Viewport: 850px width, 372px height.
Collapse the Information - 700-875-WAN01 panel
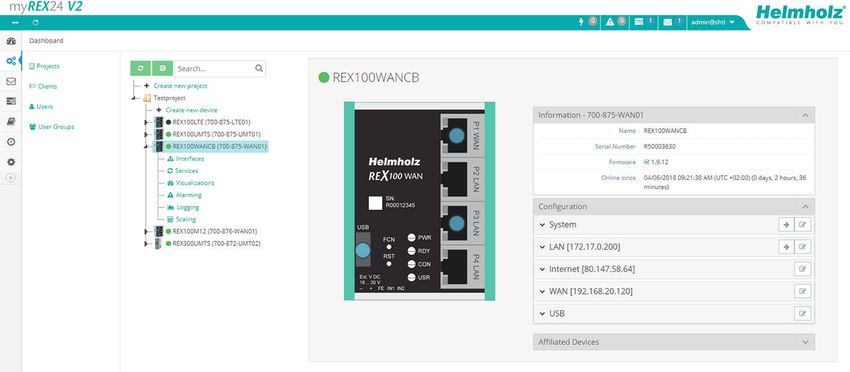(806, 116)
